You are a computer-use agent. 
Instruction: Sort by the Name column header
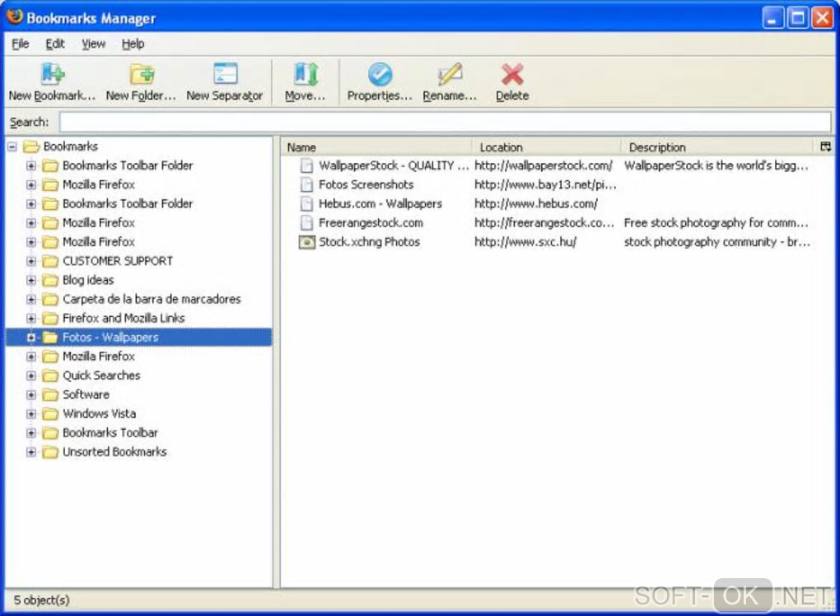[376, 147]
